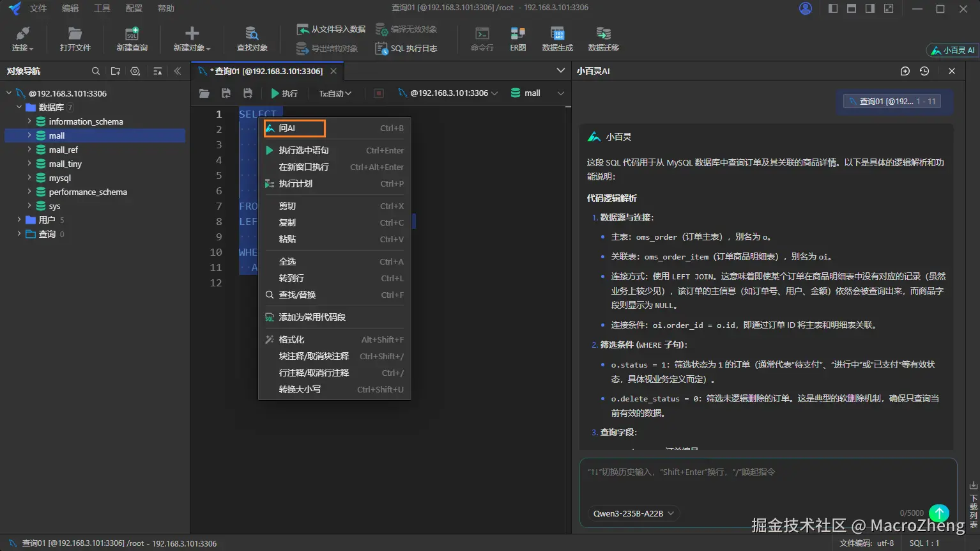
Task: Collapse the @192.168.3.101:3306 connection node
Action: [x=9, y=93]
